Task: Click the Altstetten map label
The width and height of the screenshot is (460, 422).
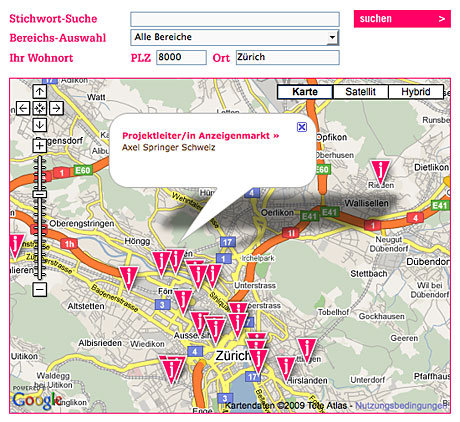Action: coord(86,306)
